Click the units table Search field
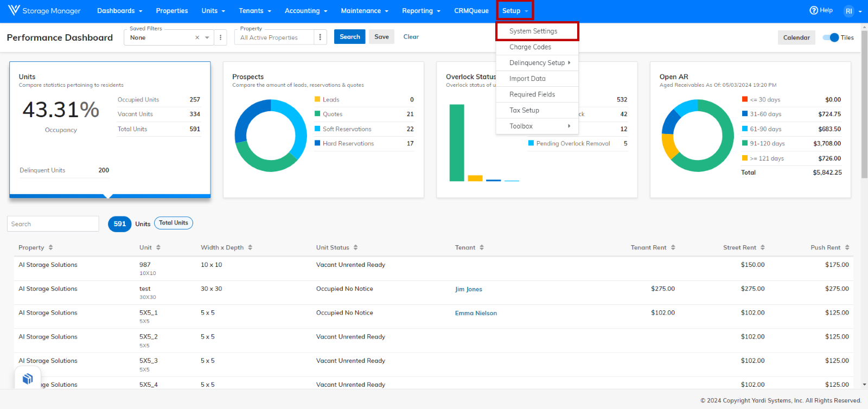Screen dimensions: 868x409 (53, 224)
